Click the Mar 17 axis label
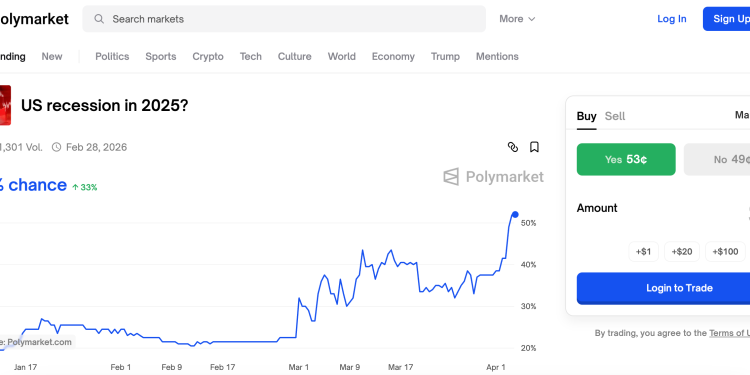 [x=400, y=367]
